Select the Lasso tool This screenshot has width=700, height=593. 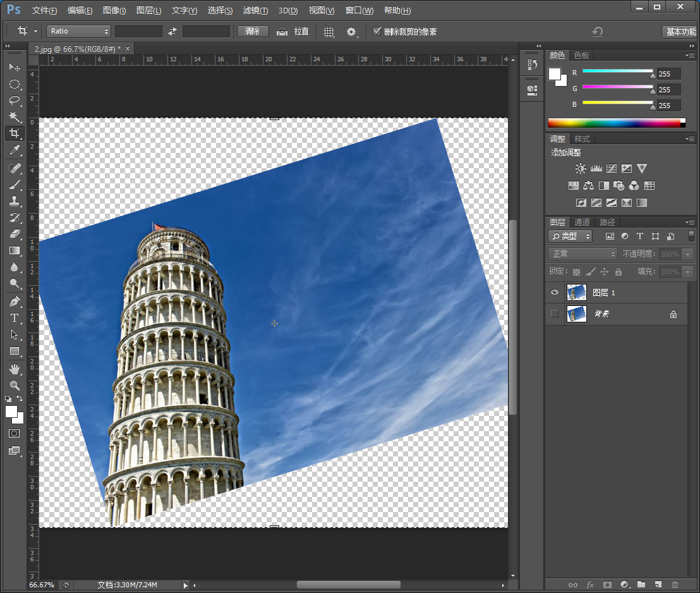point(15,100)
